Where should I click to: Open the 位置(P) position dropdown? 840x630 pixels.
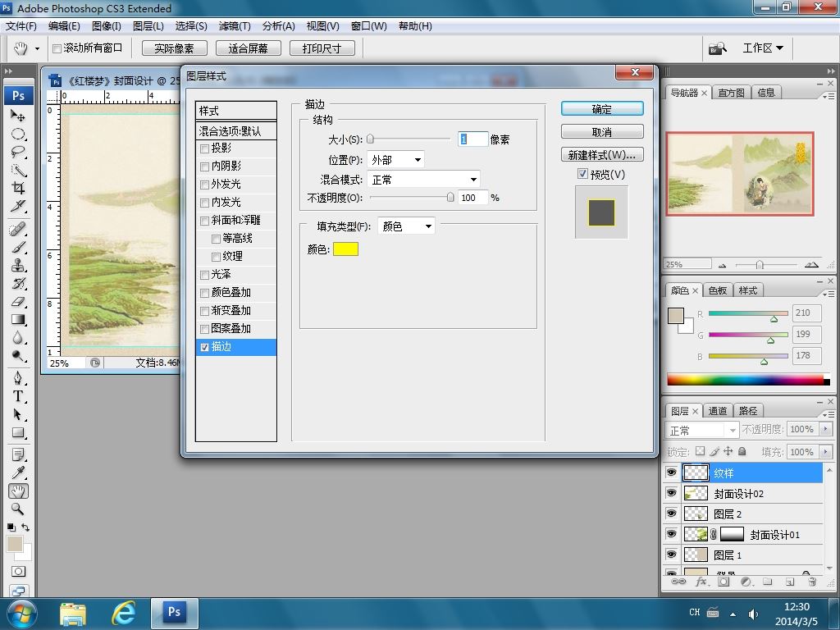pyautogui.click(x=396, y=160)
